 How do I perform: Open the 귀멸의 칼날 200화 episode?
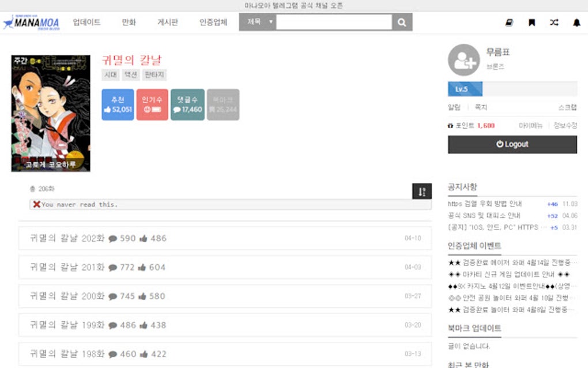tap(67, 296)
